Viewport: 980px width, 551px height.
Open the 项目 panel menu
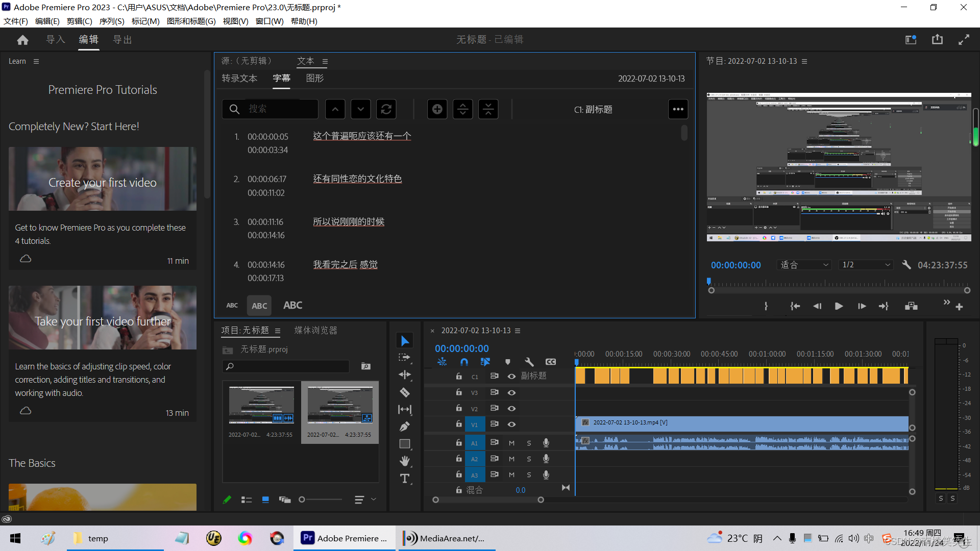(278, 331)
